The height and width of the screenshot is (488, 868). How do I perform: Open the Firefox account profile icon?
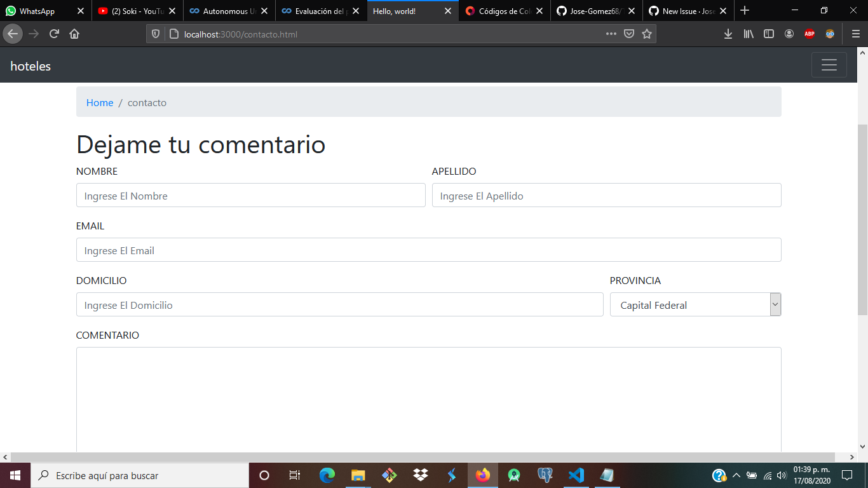point(789,34)
